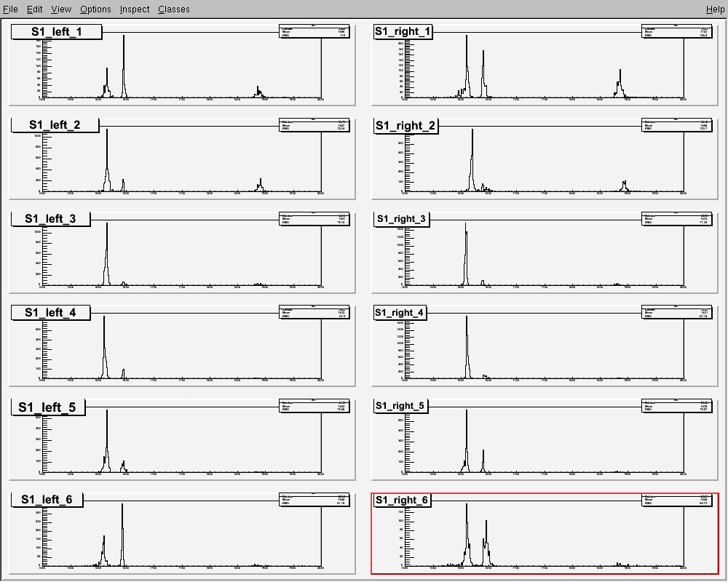Select the S1_left_1 histogram title
Screen dimensions: 728x582
point(56,31)
